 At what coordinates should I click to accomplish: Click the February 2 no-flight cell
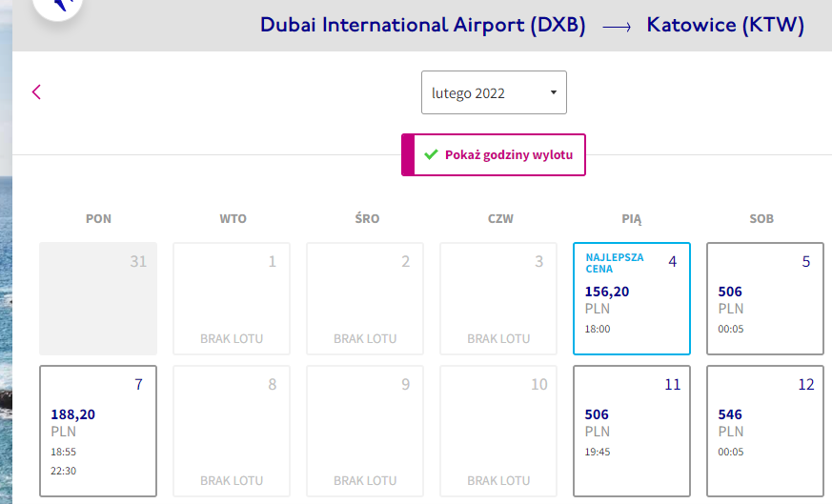(x=365, y=299)
